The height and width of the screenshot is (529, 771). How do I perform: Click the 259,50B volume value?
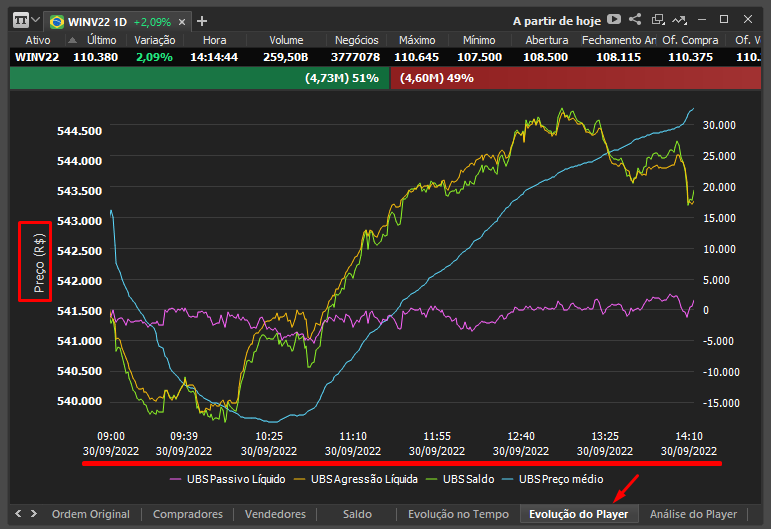point(285,57)
